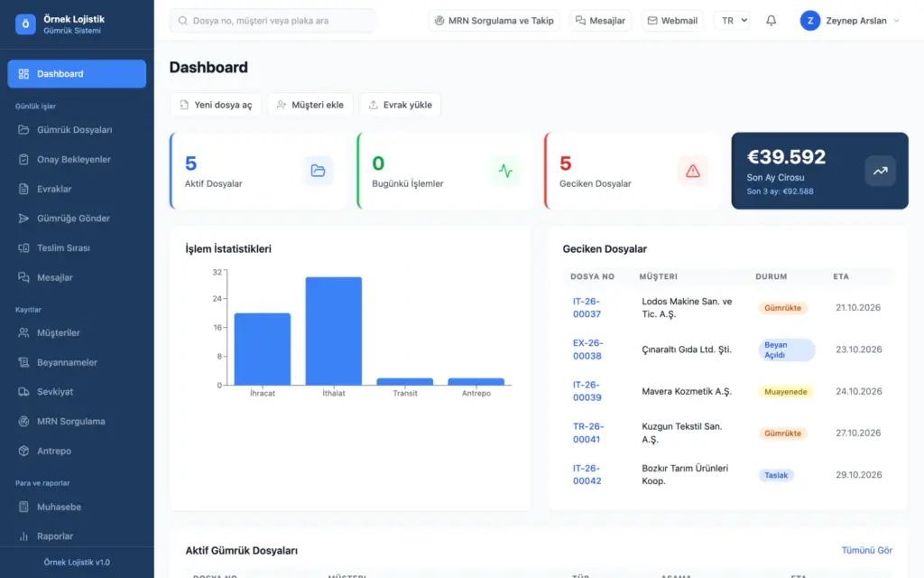
Task: Click the Evrak yükle button
Action: (400, 105)
